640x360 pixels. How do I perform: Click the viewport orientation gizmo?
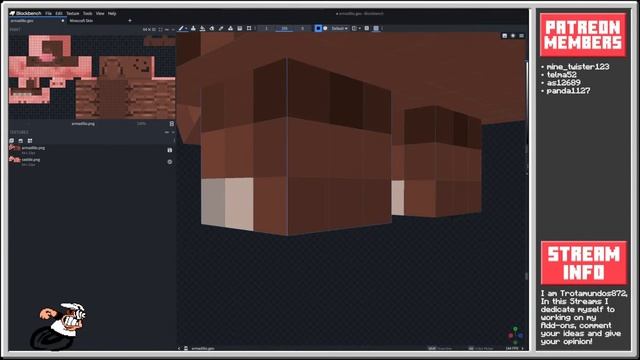[x=516, y=336]
